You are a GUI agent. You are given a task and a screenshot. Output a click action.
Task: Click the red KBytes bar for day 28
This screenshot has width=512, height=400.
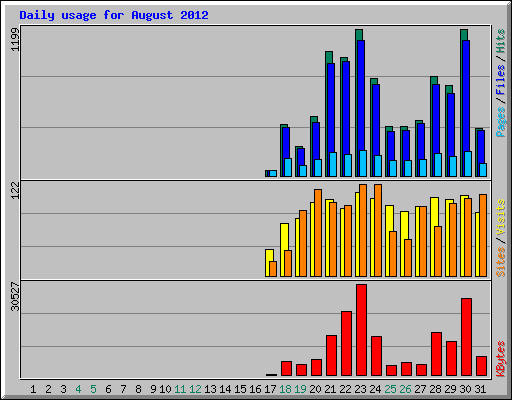436,354
